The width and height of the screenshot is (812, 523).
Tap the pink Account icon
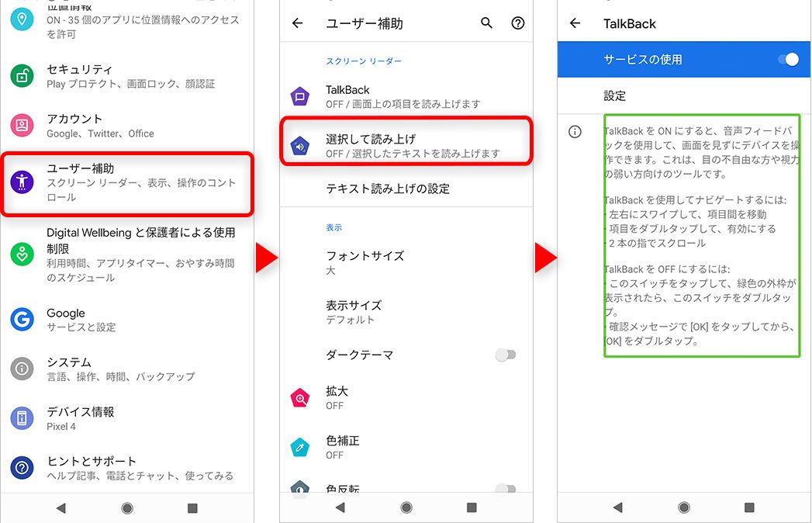[x=22, y=126]
